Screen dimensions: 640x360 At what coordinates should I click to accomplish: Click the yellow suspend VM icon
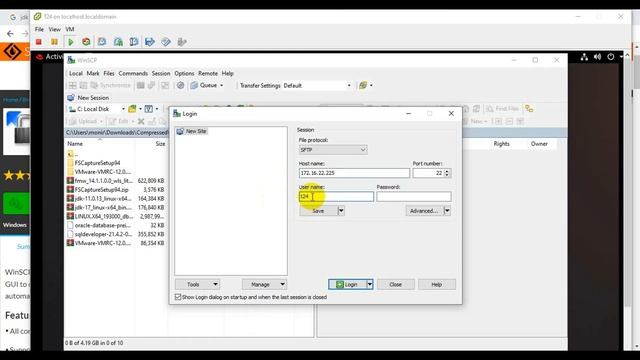54,42
